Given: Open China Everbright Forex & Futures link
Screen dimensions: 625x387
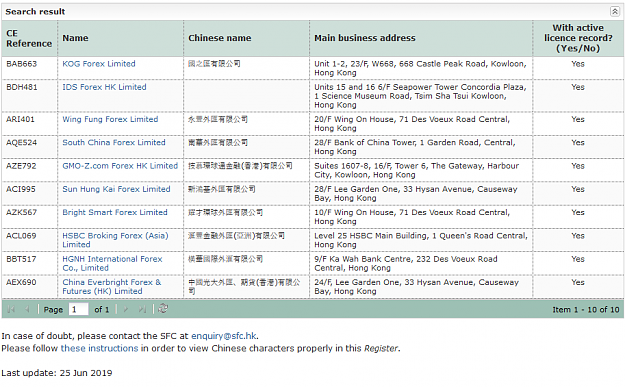Looking at the screenshot, I should click(x=112, y=287).
